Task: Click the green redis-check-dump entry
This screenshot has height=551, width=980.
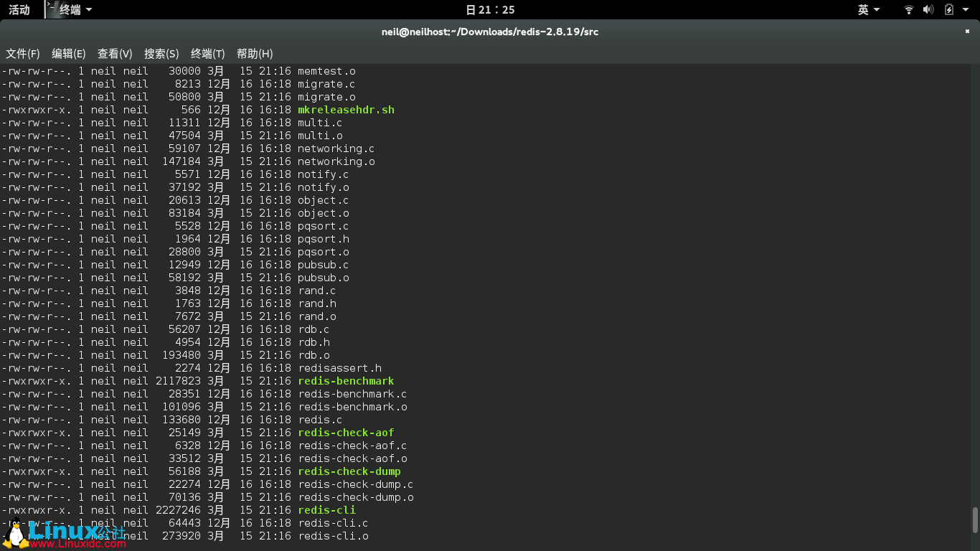Action: [349, 471]
